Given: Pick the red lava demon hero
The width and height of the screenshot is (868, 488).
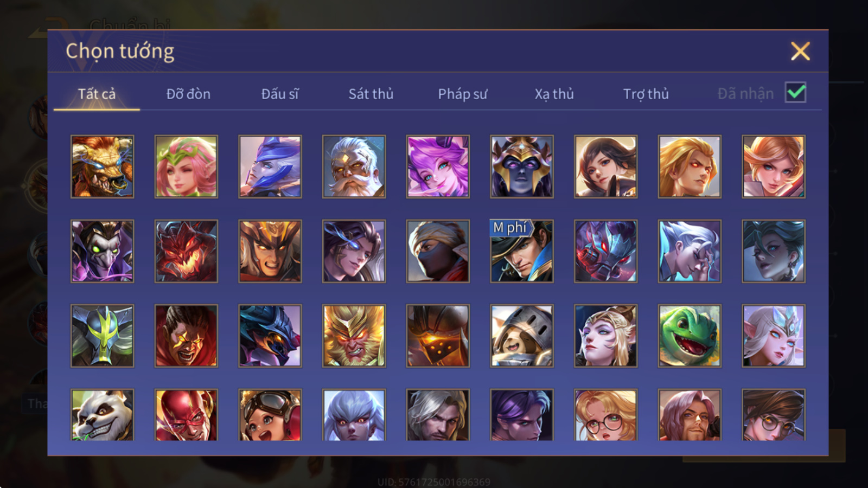Looking at the screenshot, I should pos(186,251).
